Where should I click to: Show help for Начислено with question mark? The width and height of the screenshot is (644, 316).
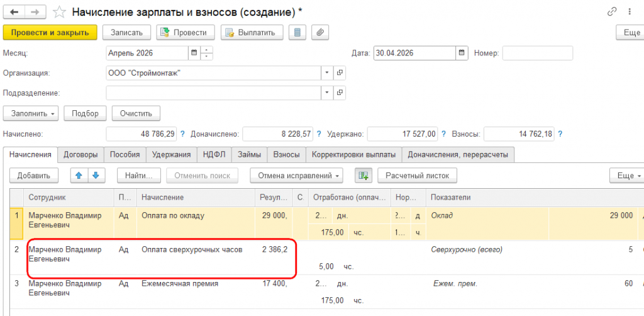183,134
